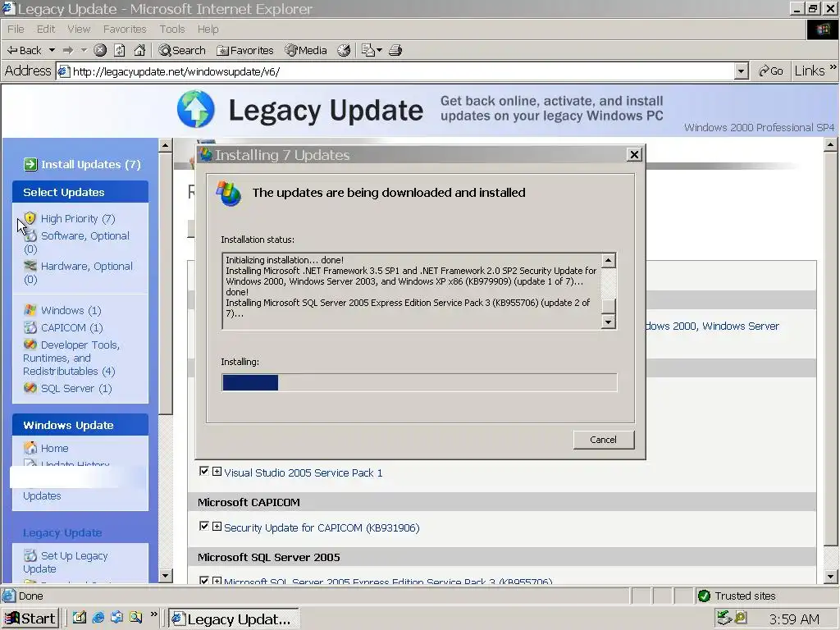
Task: Open the Favorites toolbar button
Action: 245,50
